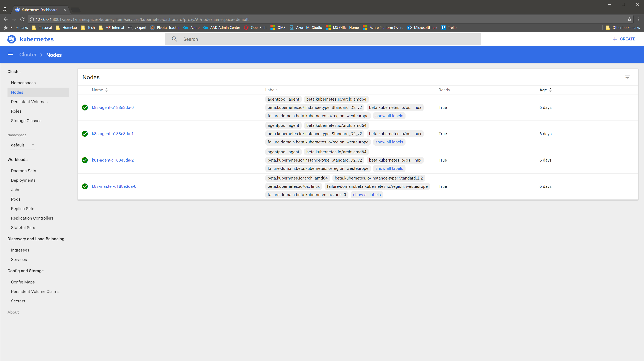Open Chrome three-dot menu
The height and width of the screenshot is (361, 644).
(x=639, y=20)
